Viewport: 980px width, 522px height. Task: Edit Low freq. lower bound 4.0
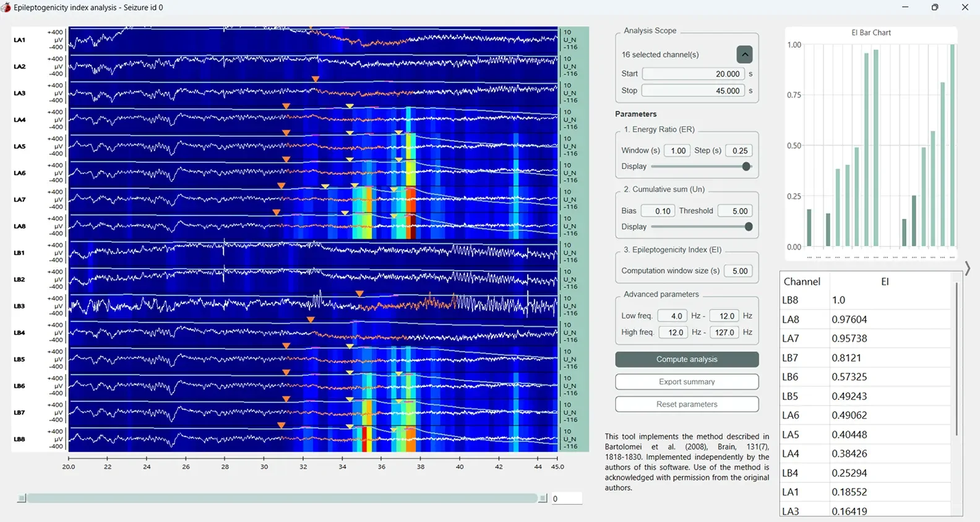point(672,316)
